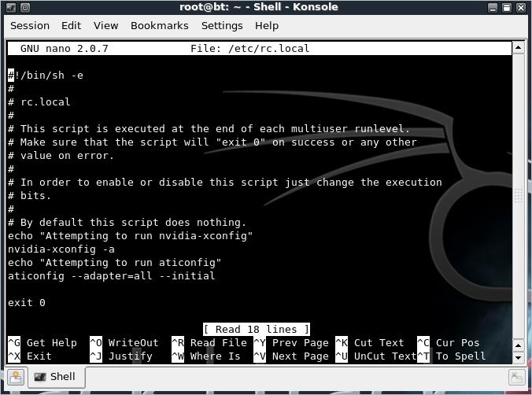The width and height of the screenshot is (532, 395).
Task: Click the close session icon at bottom right
Action: click(516, 378)
